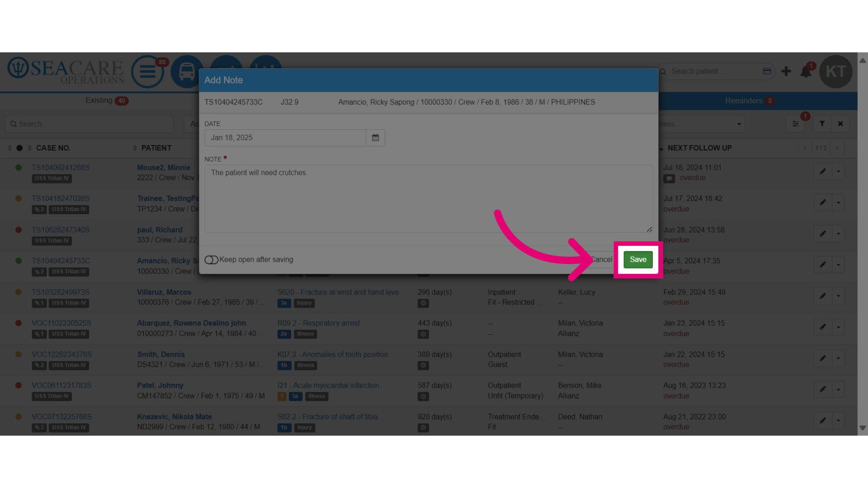The height and width of the screenshot is (488, 868).
Task: Go to previous page of columns
Action: pyautogui.click(x=805, y=148)
